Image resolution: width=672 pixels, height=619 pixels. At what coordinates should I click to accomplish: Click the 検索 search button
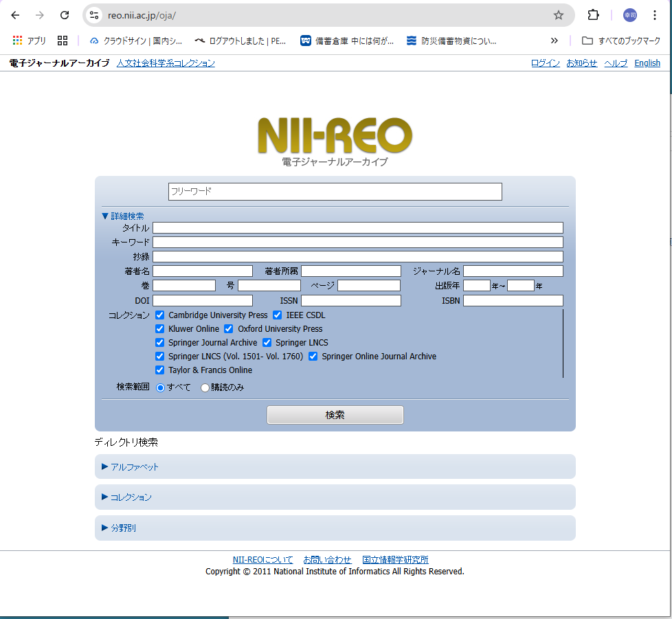tap(335, 415)
